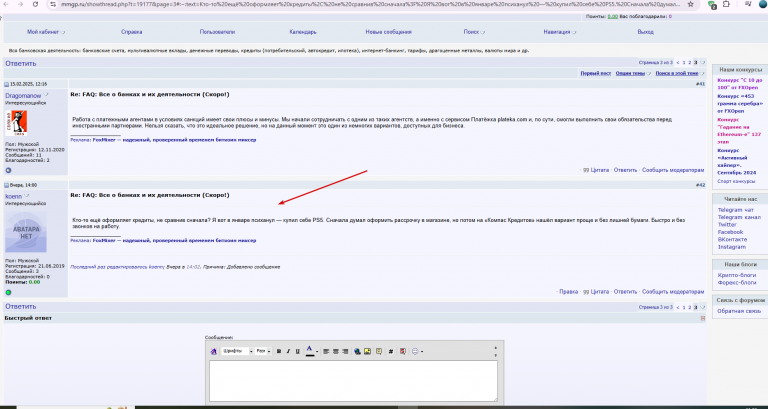Click the hash code tag icon
The height and width of the screenshot is (409, 768).
pyautogui.click(x=391, y=351)
